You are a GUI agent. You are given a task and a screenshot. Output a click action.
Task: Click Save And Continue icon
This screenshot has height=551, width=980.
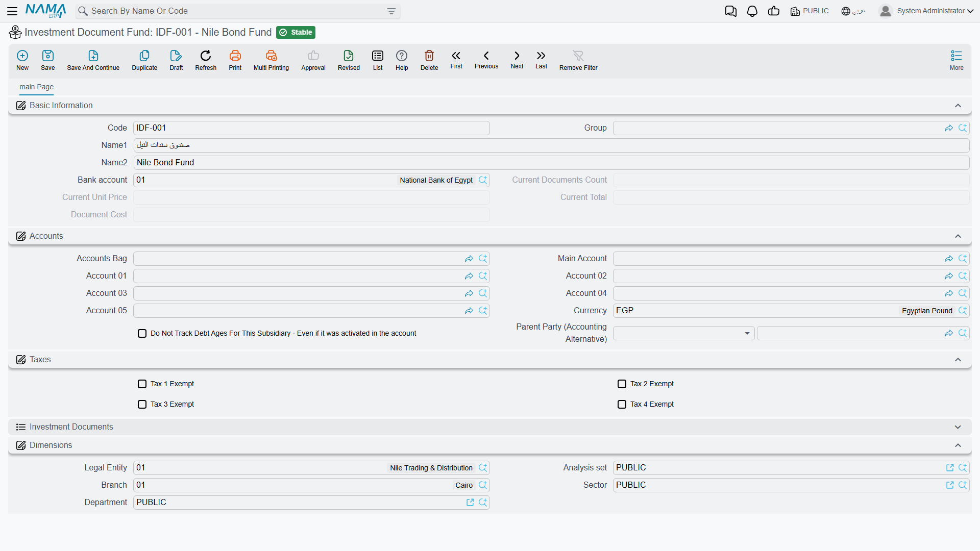[x=93, y=56]
